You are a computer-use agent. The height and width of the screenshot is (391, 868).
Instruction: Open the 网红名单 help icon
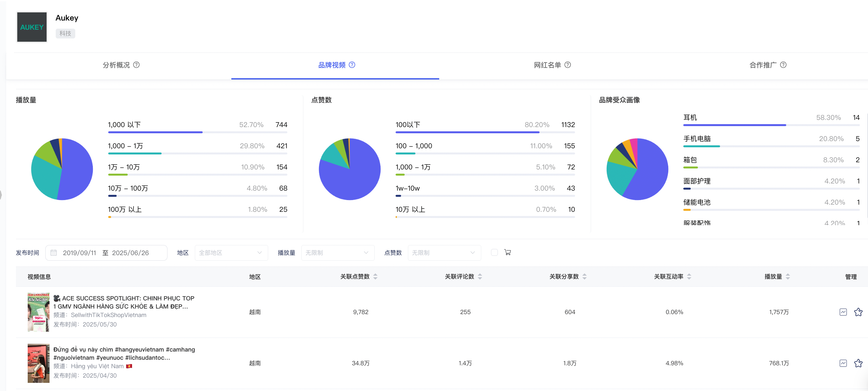[568, 65]
